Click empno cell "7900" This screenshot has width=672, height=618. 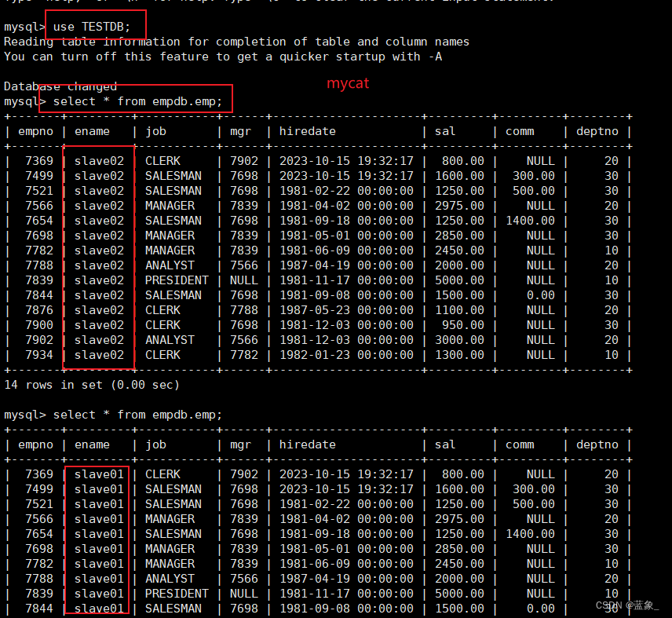coord(39,325)
